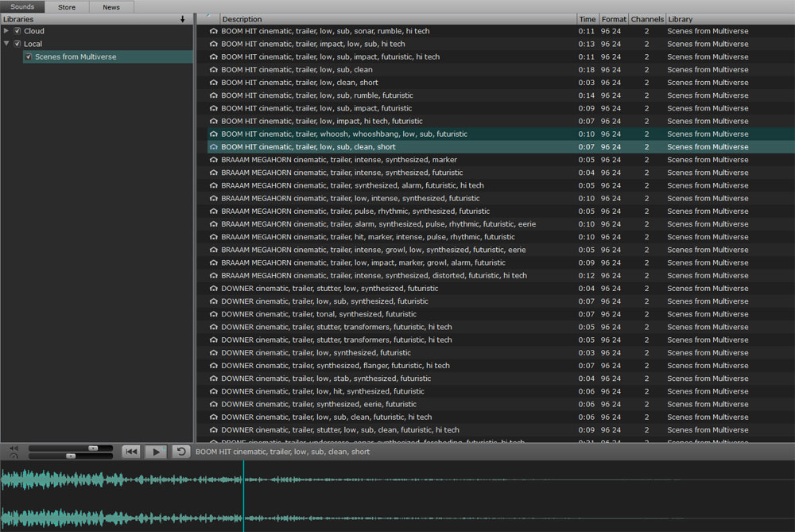Screen dimensions: 795x532
Task: Click the pitch icon beside the lower slider
Action: tap(14, 456)
